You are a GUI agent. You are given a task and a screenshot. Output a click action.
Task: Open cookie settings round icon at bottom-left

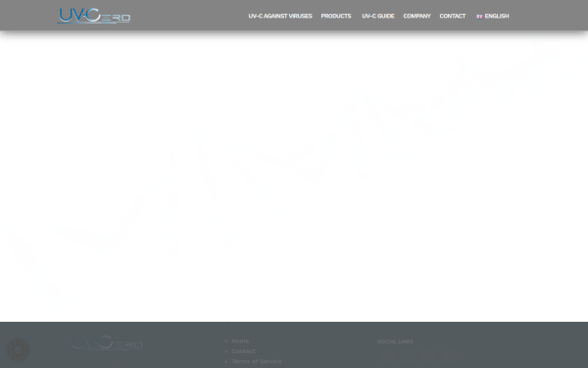tap(18, 349)
